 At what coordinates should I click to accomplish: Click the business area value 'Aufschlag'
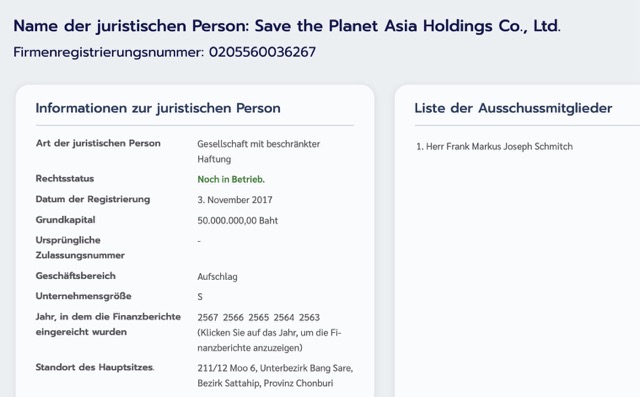[x=217, y=277]
